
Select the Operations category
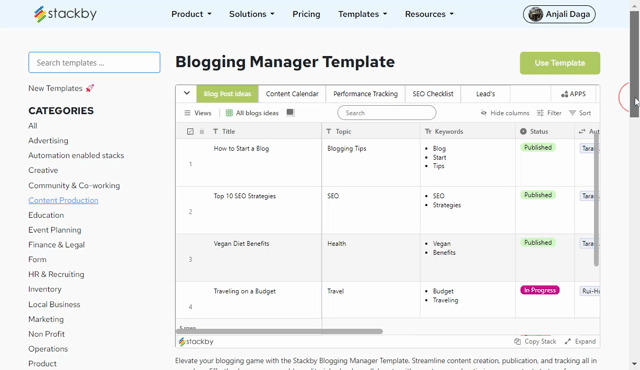click(x=48, y=349)
